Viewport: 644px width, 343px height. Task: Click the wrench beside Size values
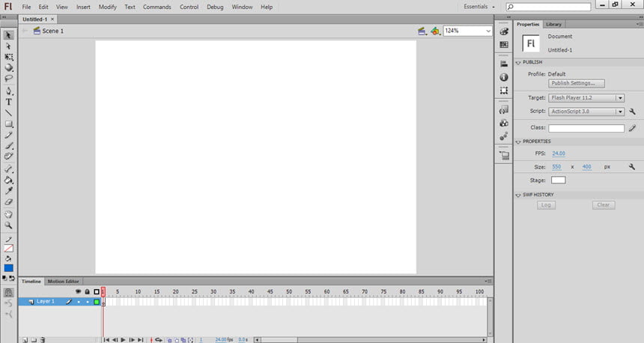tap(632, 167)
